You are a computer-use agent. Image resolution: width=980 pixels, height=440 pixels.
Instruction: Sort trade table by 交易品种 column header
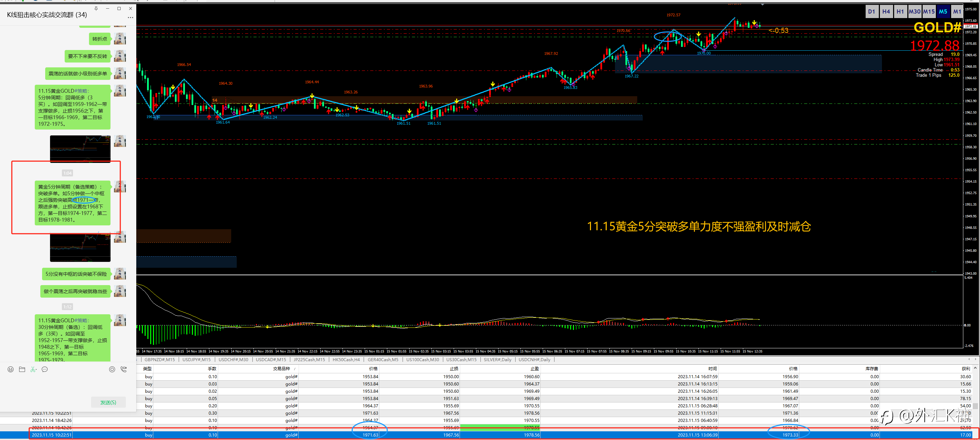pos(281,368)
